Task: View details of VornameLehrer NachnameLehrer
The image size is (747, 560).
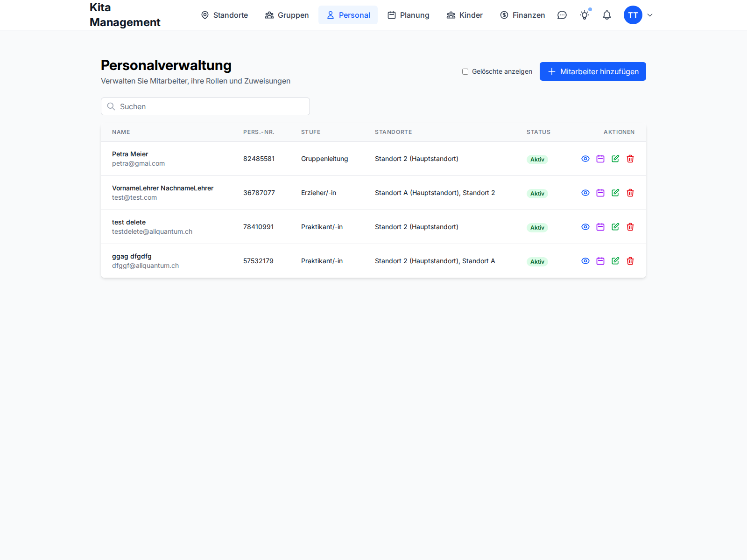Action: coord(585,193)
